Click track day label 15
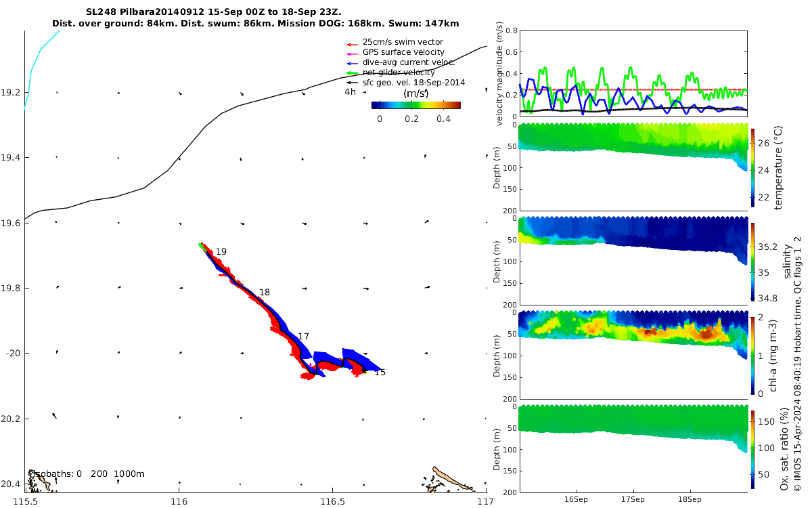Viewport: 812px width, 508px height. pos(380,373)
